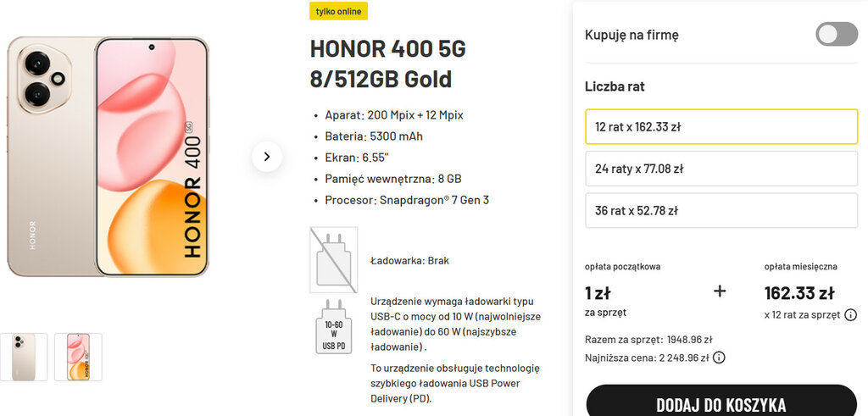
Task: Click the Ładowarka: Brak label
Action: tap(409, 261)
